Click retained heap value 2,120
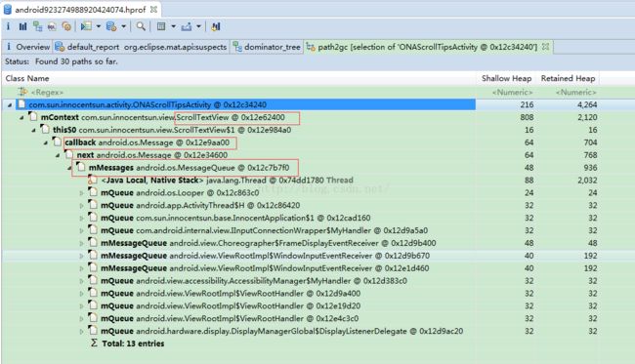Viewport: 635px width, 364px height. point(587,117)
